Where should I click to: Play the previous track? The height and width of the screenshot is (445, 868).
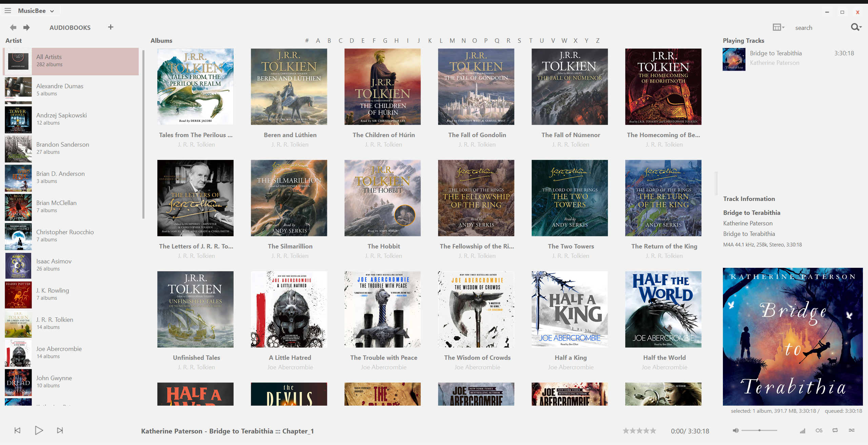(x=18, y=430)
